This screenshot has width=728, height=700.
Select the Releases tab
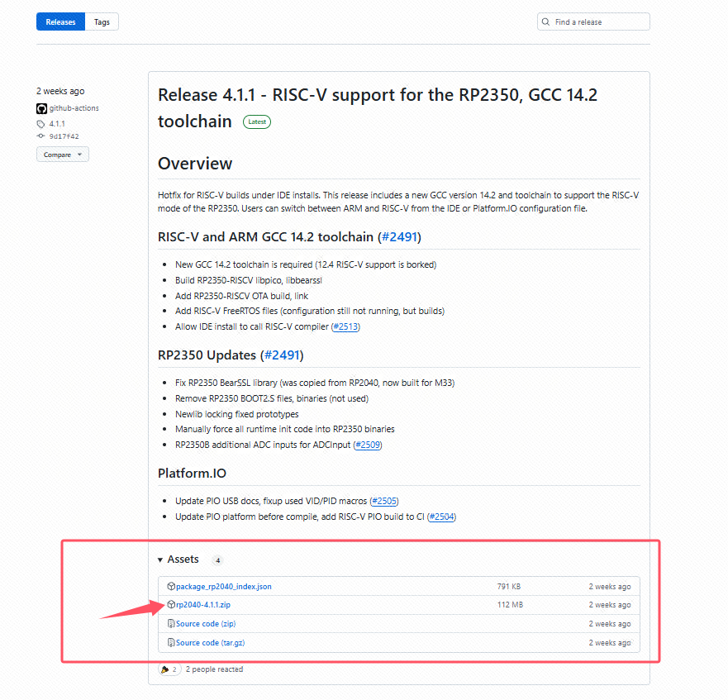[x=60, y=22]
